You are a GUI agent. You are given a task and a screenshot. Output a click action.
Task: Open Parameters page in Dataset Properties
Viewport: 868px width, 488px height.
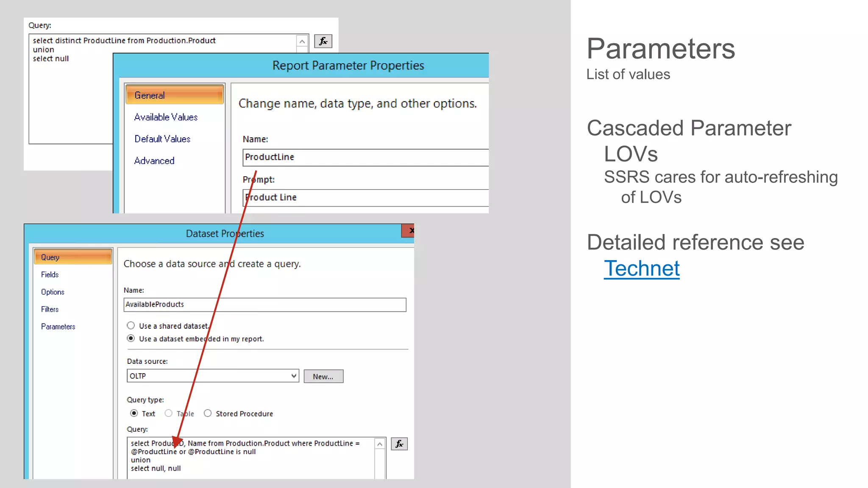[x=58, y=327]
